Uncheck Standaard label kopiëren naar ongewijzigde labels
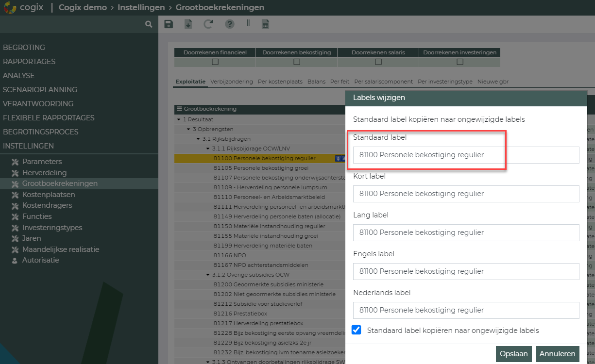The width and height of the screenshot is (595, 364). tap(357, 330)
